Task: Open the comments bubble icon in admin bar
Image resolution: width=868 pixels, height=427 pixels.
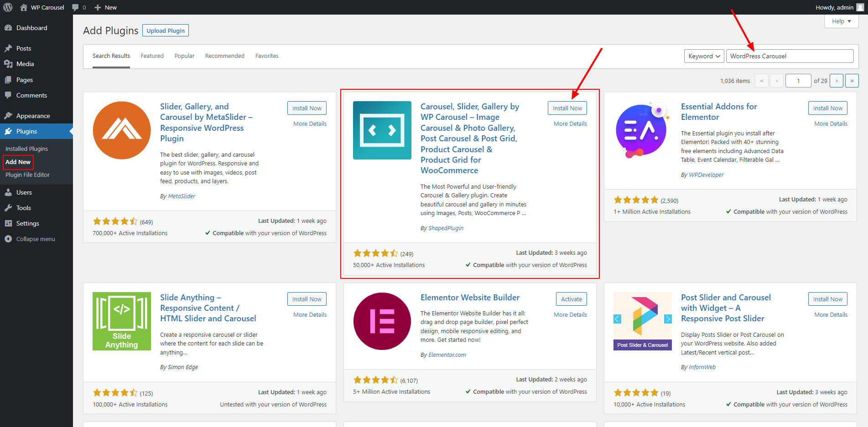Action: [x=76, y=7]
